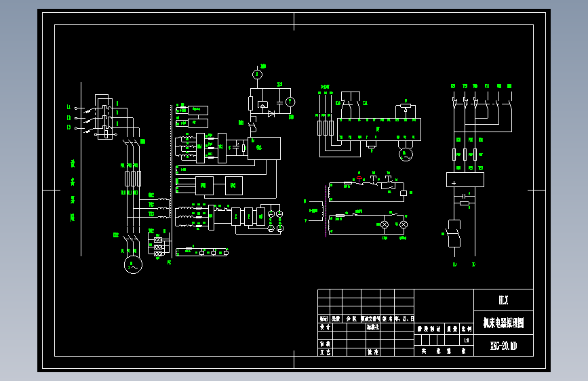Click the 标记 header cell in title block
This screenshot has width=588, height=381.
pos(324,319)
